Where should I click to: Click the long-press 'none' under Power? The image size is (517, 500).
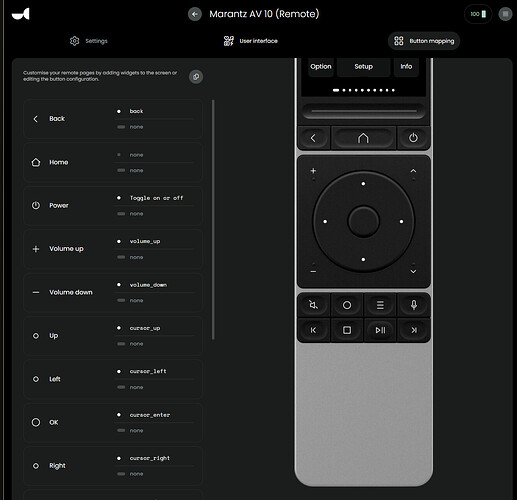pos(136,214)
